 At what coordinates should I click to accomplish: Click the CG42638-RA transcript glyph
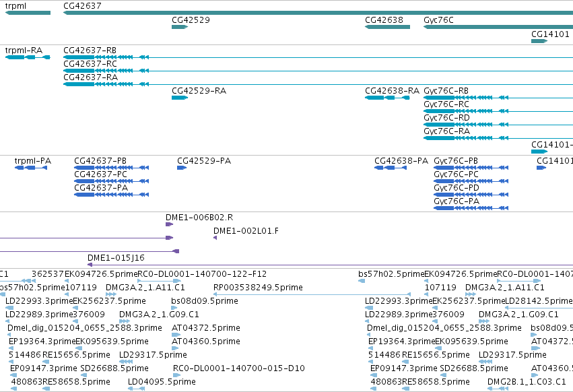[387, 98]
